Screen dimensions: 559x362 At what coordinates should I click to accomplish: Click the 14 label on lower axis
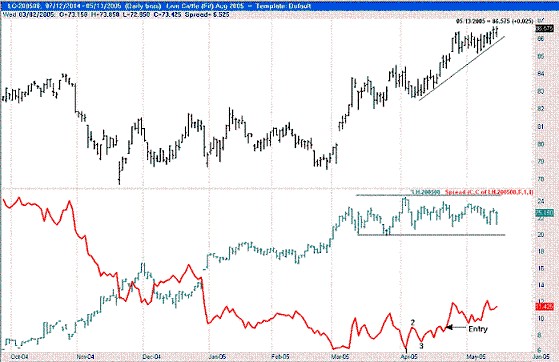coord(540,285)
